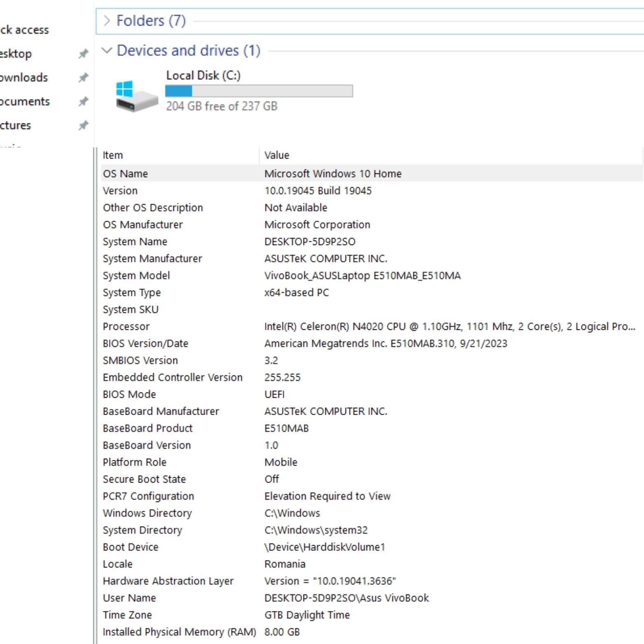Expand the Folders (7) section chevron
The width and height of the screenshot is (644, 644).
click(x=107, y=21)
